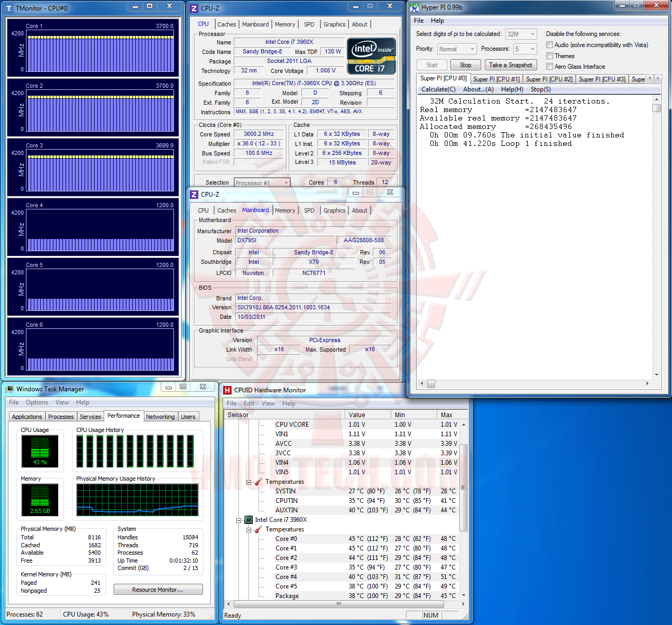Click the CPUID Hardware Monitor H icon
This screenshot has height=625, width=672.
click(227, 390)
